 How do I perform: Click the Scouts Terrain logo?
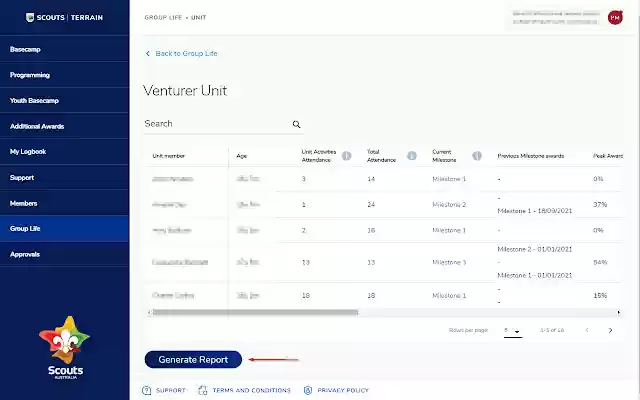coord(64,18)
